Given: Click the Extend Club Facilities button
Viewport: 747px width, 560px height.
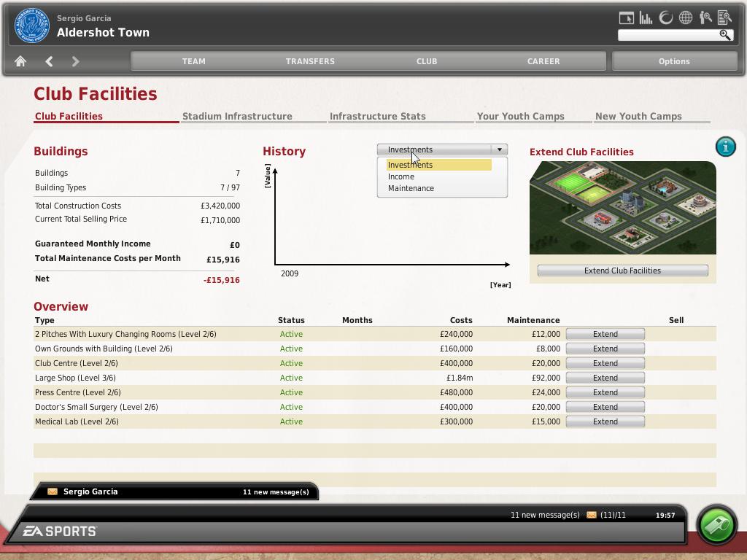Looking at the screenshot, I should point(622,271).
